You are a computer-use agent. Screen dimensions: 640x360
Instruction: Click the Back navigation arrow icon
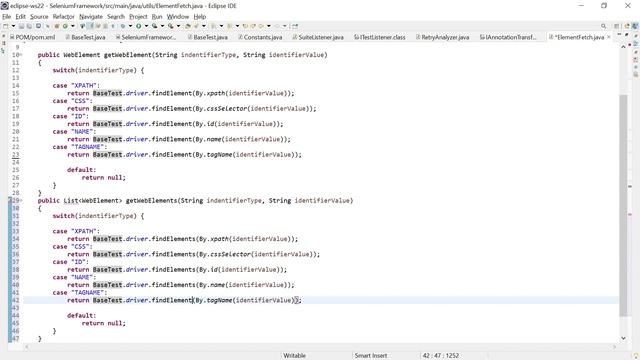tap(261, 26)
